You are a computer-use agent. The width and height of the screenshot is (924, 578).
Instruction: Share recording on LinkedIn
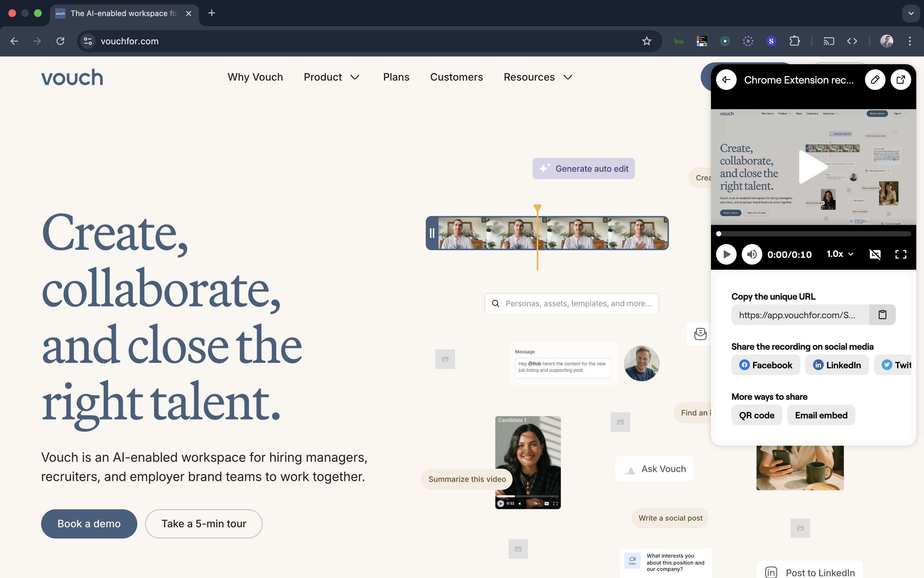[836, 365]
